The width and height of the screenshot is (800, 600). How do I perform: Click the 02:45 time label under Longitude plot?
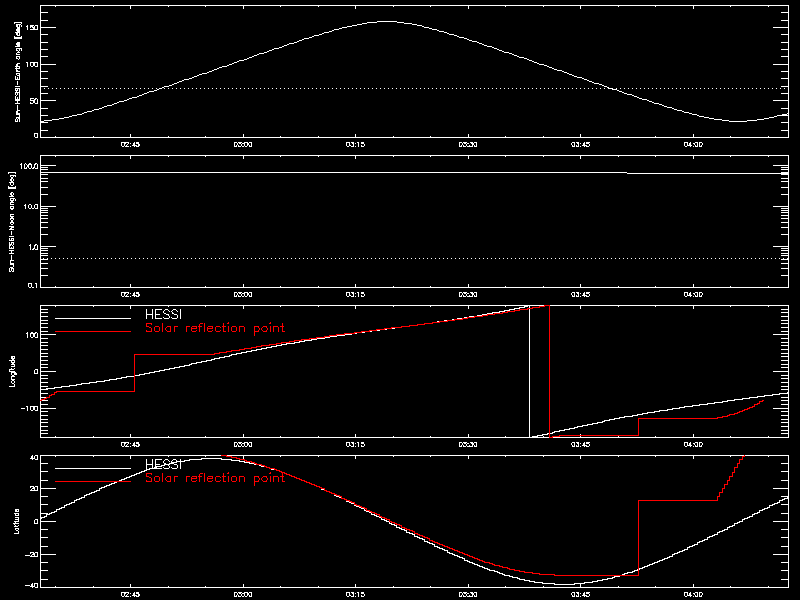pos(130,445)
